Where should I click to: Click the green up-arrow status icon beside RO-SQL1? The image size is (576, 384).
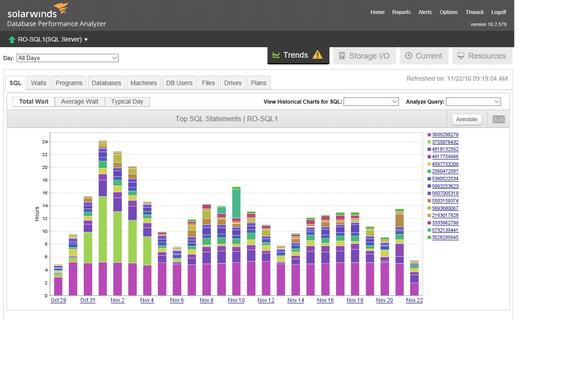[x=12, y=39]
